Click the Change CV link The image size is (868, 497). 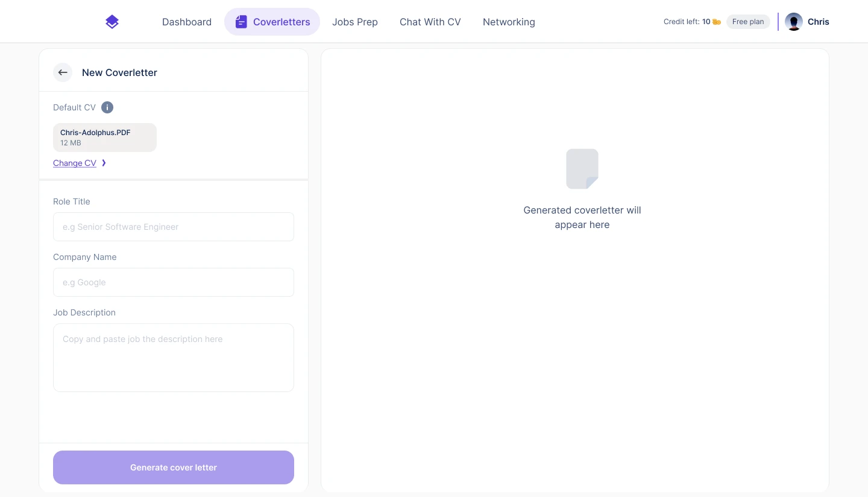pyautogui.click(x=75, y=163)
